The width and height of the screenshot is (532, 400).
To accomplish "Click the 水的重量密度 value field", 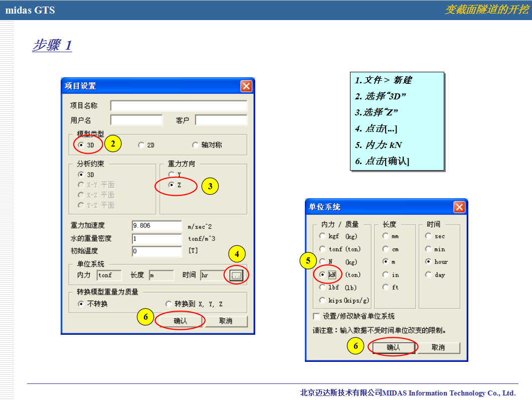I will [x=157, y=239].
